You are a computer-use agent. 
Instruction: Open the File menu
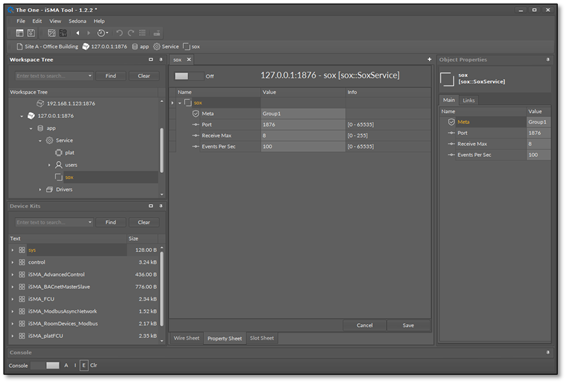21,21
